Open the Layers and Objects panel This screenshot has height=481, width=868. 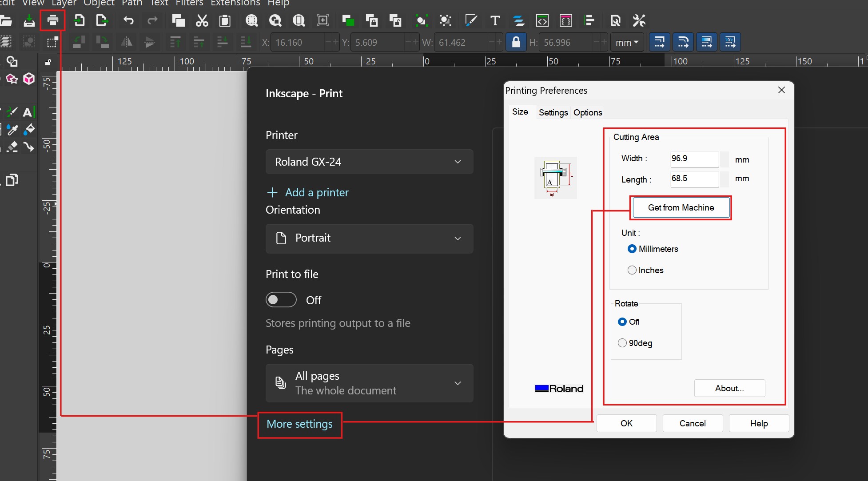pos(518,20)
